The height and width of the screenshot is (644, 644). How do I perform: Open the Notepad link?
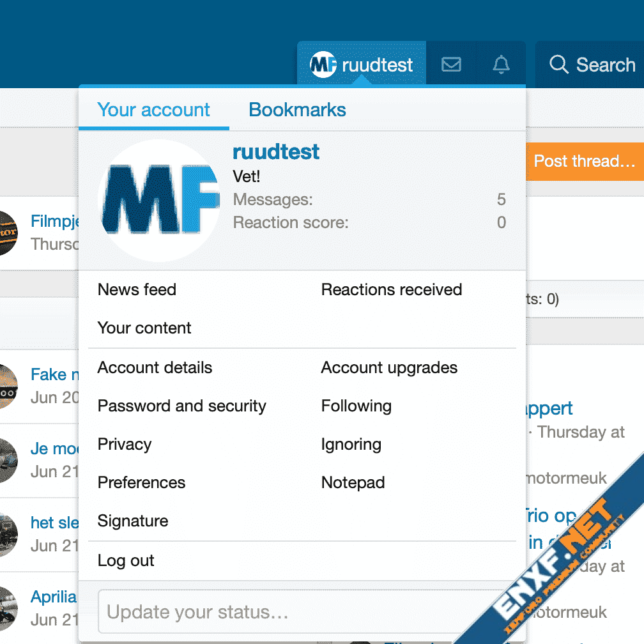point(353,482)
